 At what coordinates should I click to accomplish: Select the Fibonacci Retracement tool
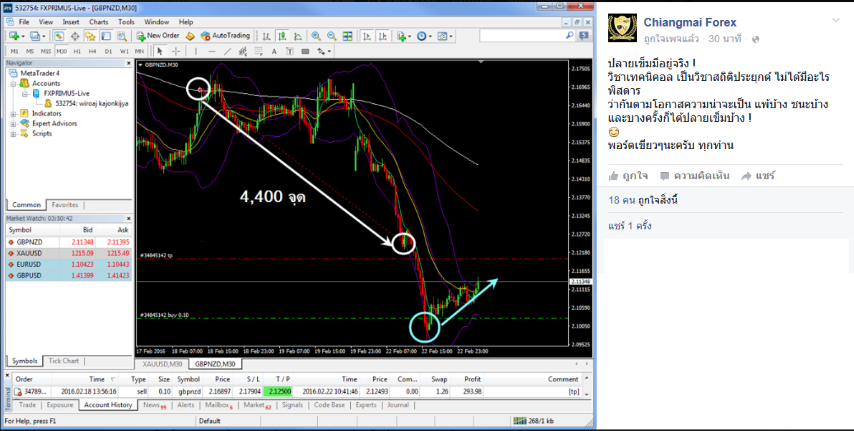click(x=258, y=51)
